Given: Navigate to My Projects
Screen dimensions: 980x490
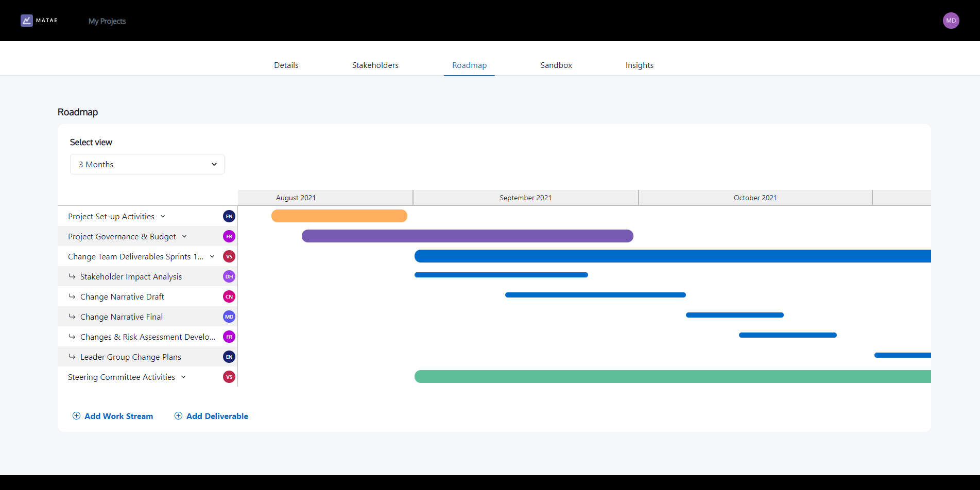Looking at the screenshot, I should (x=107, y=21).
